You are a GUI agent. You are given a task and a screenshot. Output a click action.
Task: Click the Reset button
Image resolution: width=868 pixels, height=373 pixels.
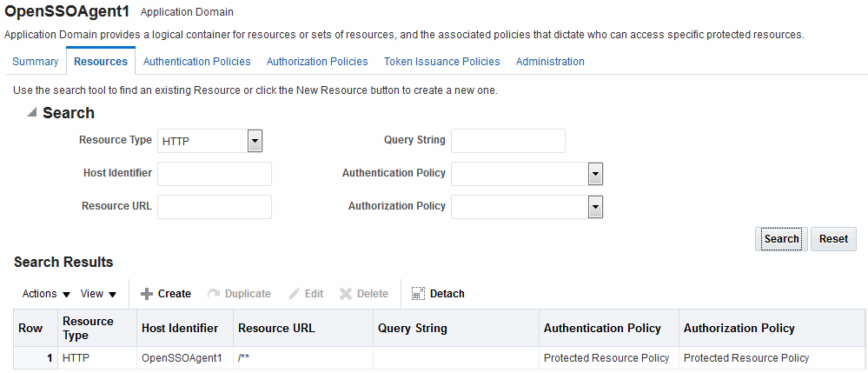(x=833, y=239)
